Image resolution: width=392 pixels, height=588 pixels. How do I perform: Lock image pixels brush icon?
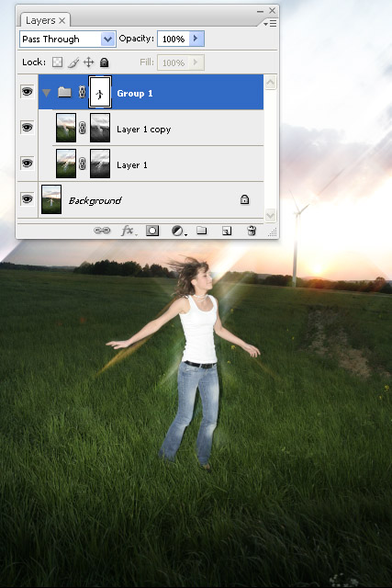(x=73, y=62)
